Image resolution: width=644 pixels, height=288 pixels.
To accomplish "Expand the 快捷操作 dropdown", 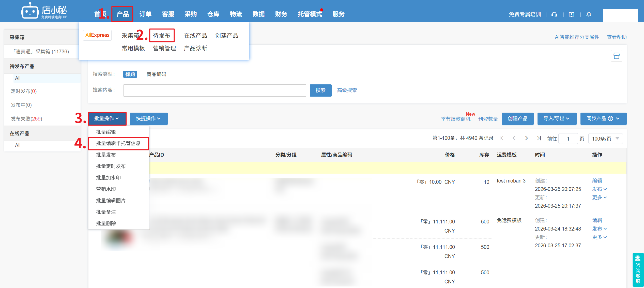I will (148, 118).
